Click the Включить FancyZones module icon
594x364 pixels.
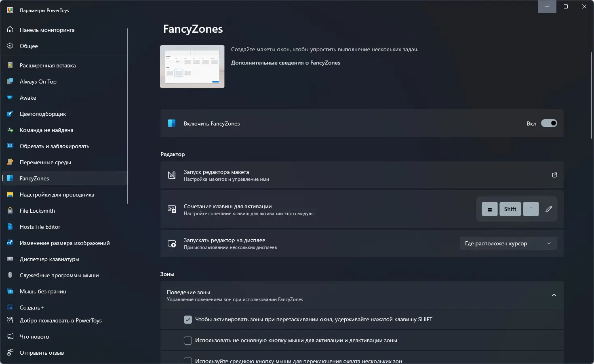coord(172,123)
